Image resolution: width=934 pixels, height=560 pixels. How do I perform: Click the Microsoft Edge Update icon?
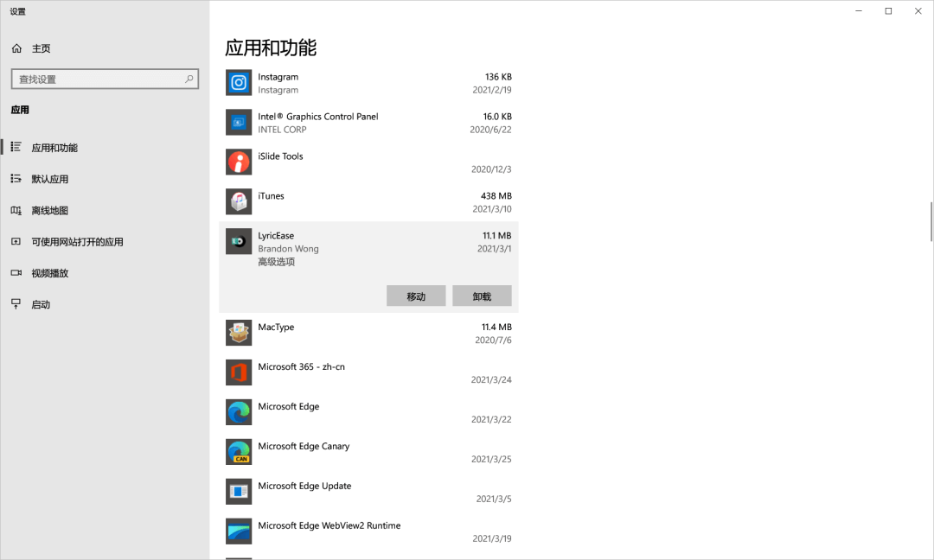tap(239, 492)
